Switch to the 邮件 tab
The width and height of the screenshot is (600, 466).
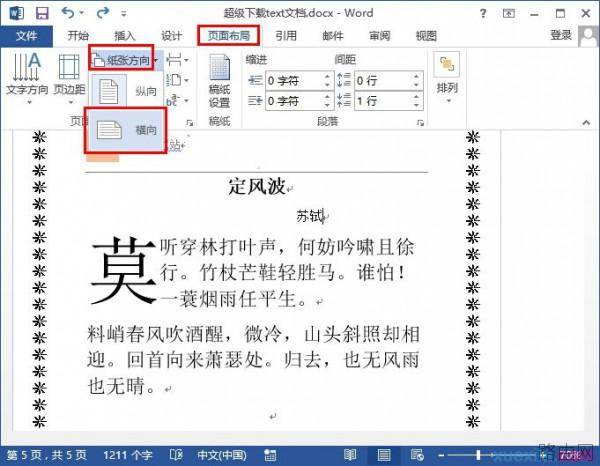pos(333,36)
